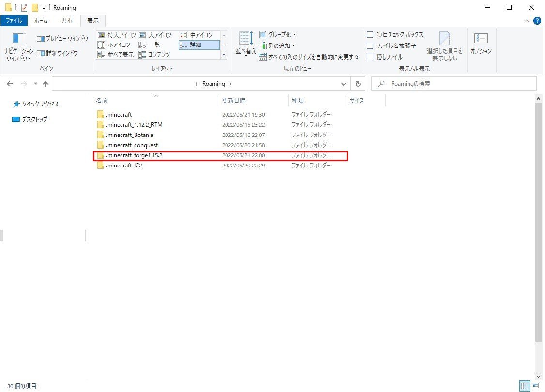The height and width of the screenshot is (392, 545).
Task: Select デスクトップ in navigation pane
Action: click(x=30, y=119)
